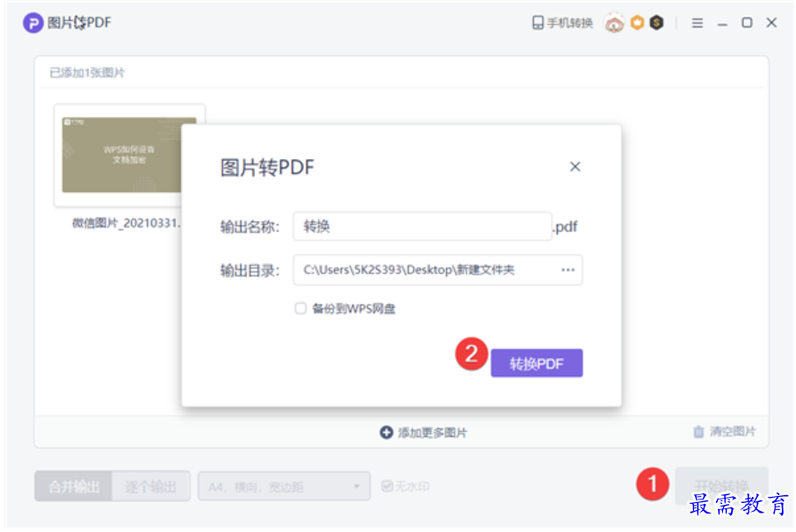
Task: Click the orange hexagon membership badge
Action: click(x=637, y=22)
